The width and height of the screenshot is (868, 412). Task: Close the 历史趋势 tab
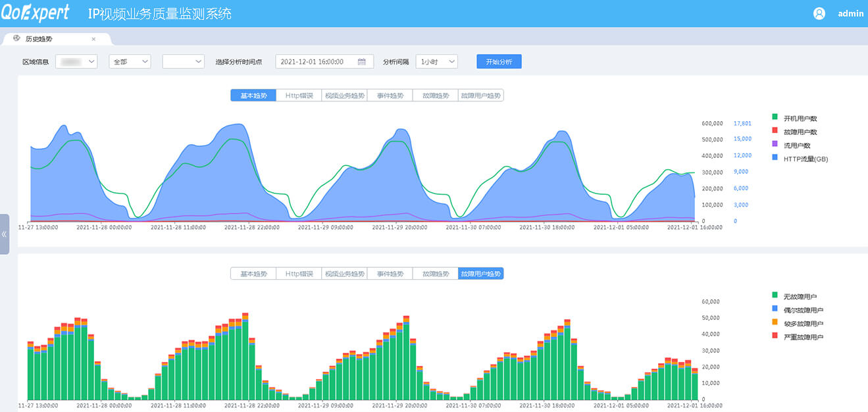(x=93, y=39)
